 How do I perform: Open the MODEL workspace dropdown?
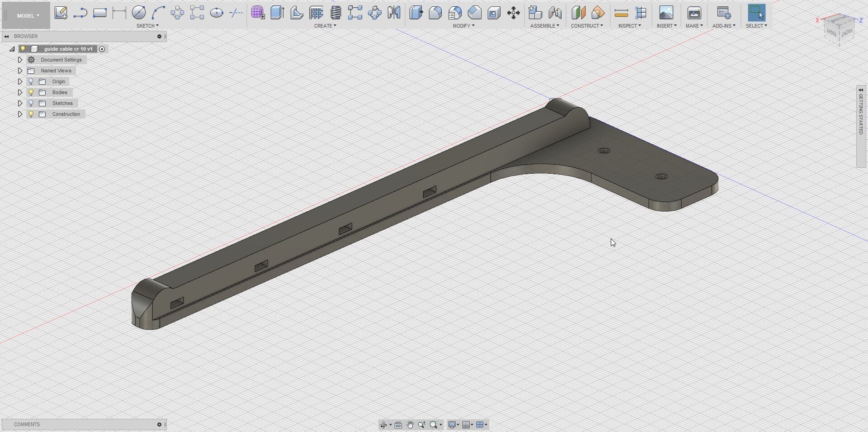[28, 16]
